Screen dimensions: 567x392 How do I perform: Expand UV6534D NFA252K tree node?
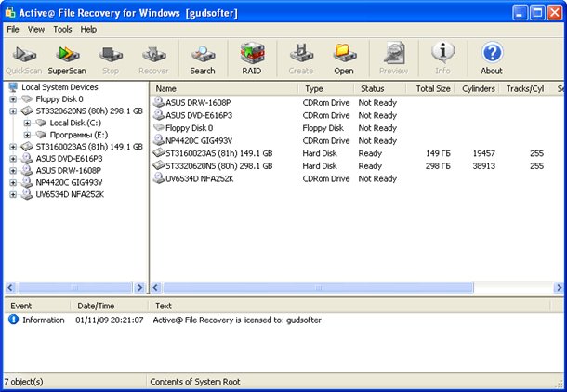[13, 194]
